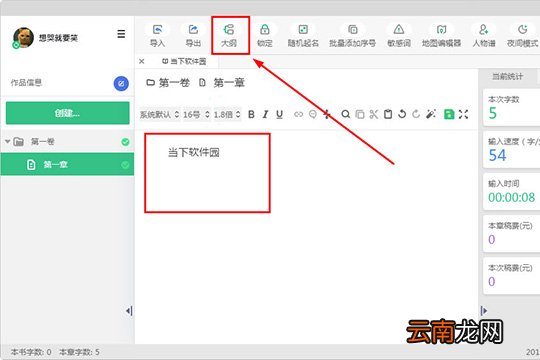Click the scissors cut icon
This screenshot has height=360, width=540.
pos(374,114)
